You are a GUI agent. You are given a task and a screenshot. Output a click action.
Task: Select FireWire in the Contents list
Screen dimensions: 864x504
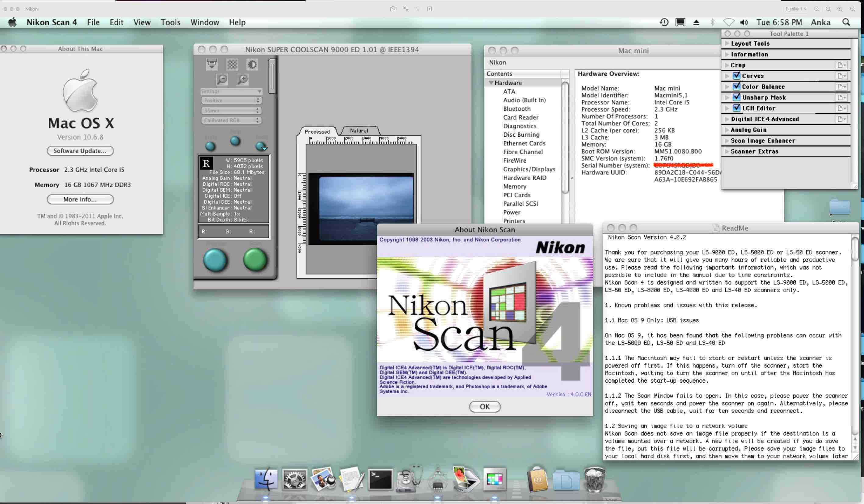514,160
